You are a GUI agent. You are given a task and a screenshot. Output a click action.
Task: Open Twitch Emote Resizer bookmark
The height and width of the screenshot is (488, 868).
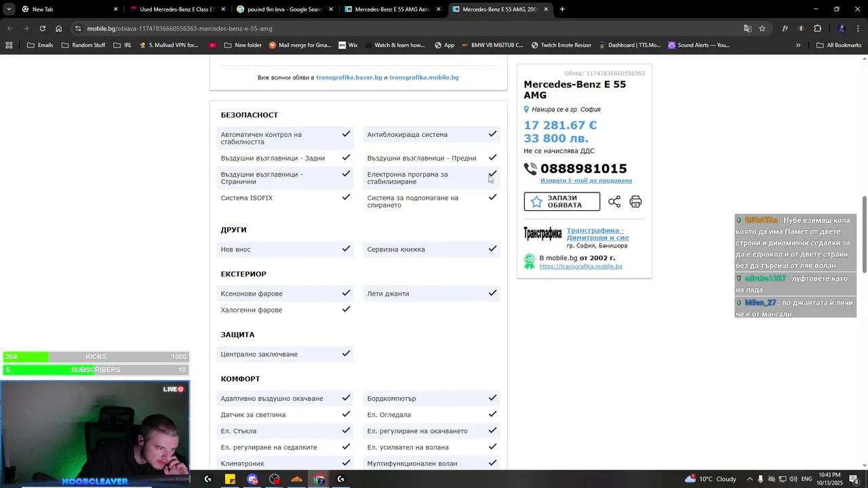coord(561,45)
